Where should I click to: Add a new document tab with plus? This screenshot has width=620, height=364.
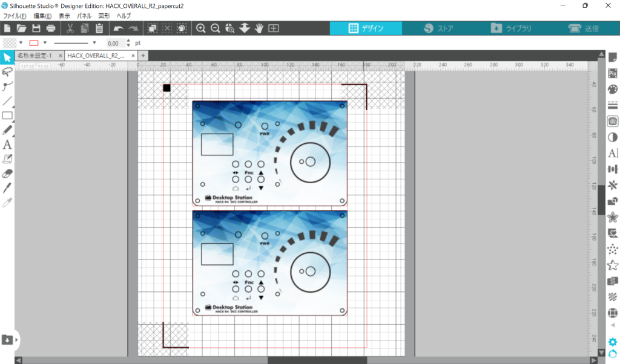point(143,56)
